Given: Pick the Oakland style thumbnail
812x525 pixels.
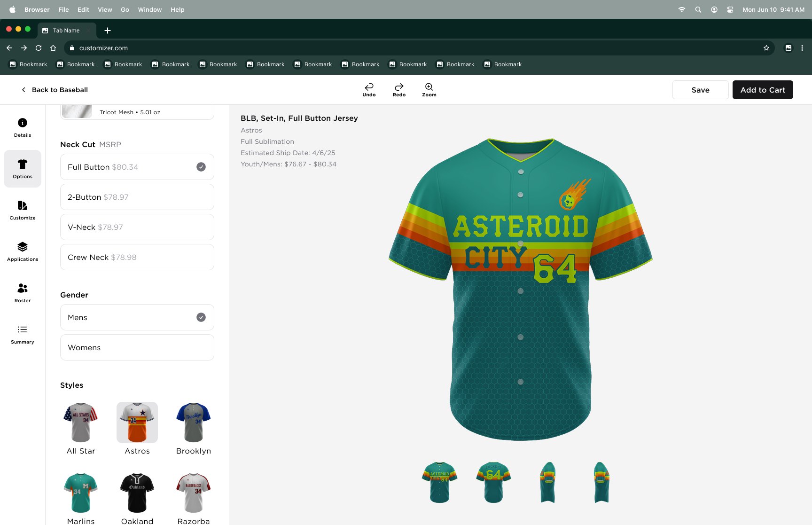Looking at the screenshot, I should click(x=137, y=493).
